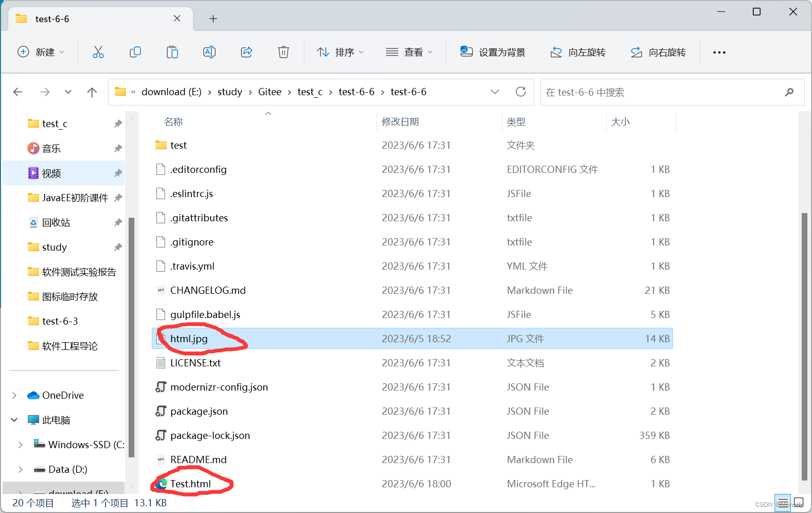Select html.jpg file
The image size is (812, 513).
coord(412,339)
